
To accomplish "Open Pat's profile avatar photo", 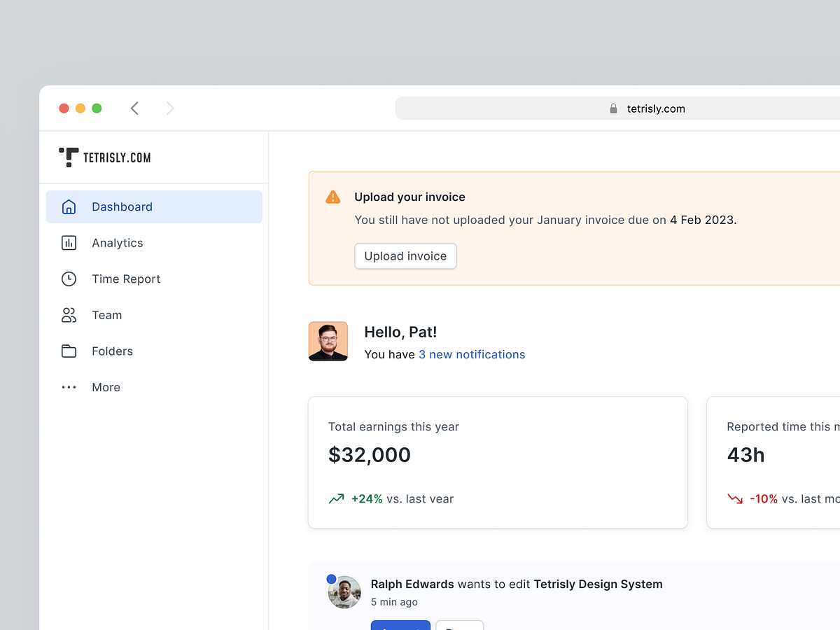I will (x=328, y=341).
